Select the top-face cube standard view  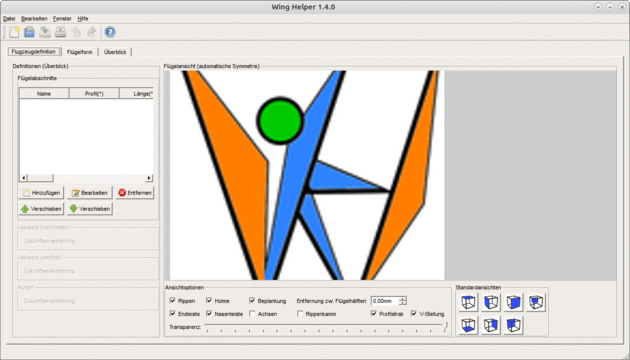(468, 302)
